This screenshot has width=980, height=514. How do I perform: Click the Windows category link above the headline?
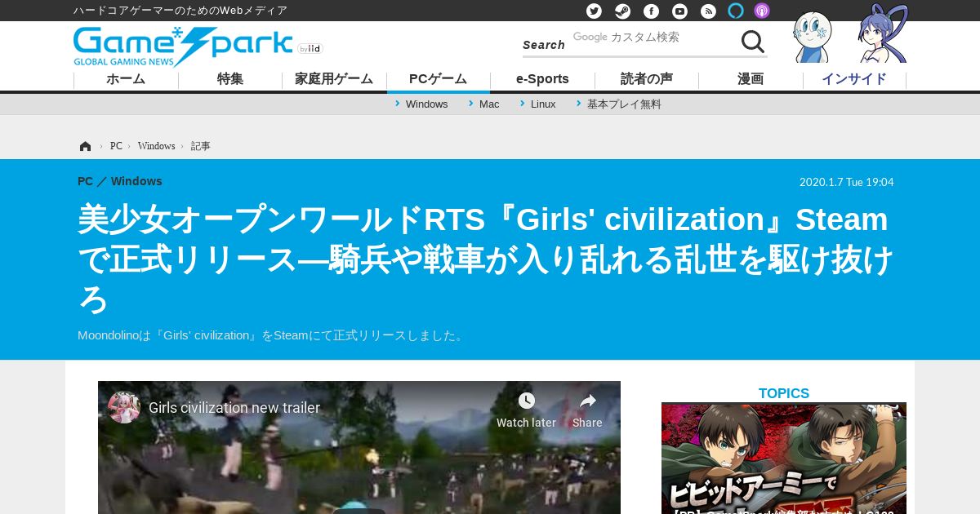[136, 181]
